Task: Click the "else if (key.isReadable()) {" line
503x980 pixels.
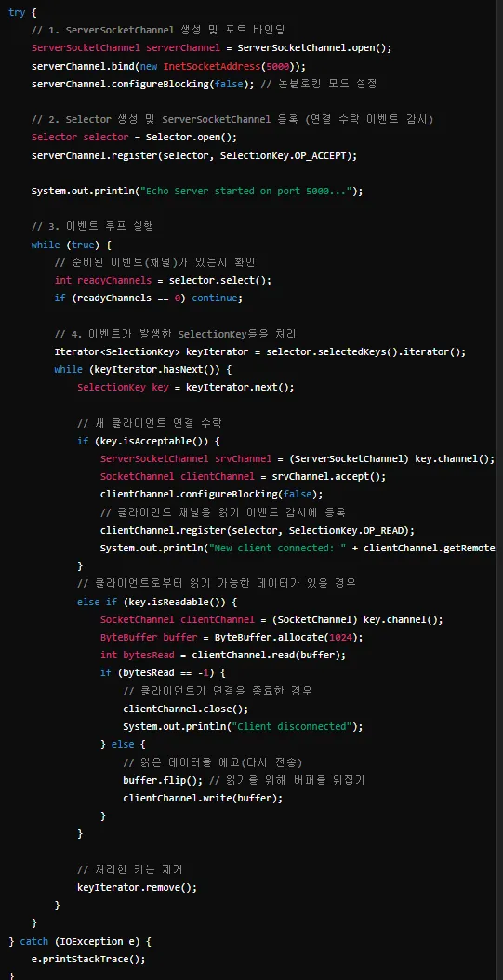Action: [157, 602]
